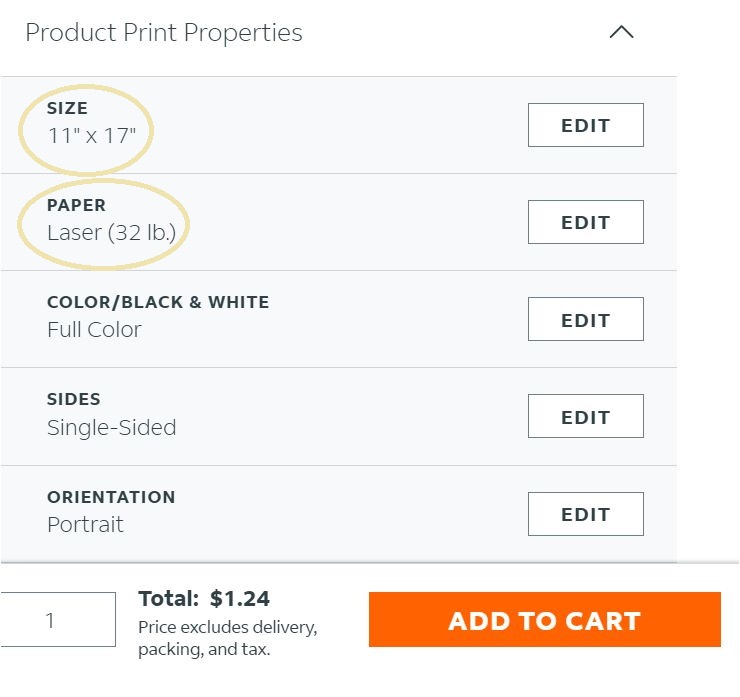Edit the Size property

[x=585, y=126]
